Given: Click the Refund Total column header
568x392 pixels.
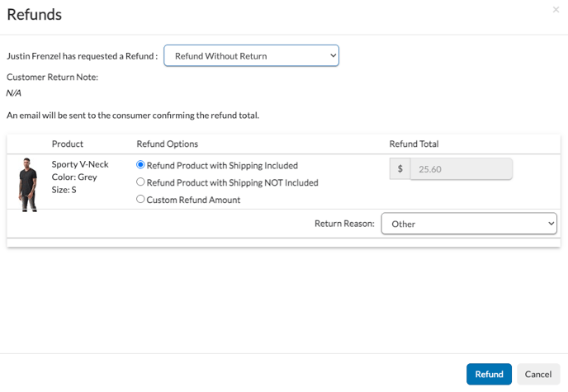Looking at the screenshot, I should (414, 144).
